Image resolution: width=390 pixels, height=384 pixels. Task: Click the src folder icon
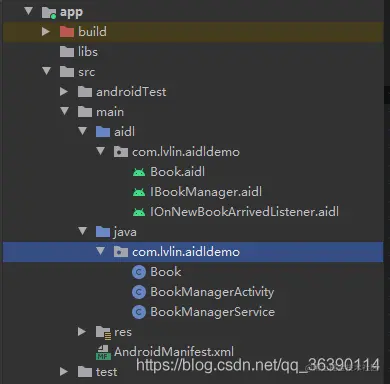67,72
